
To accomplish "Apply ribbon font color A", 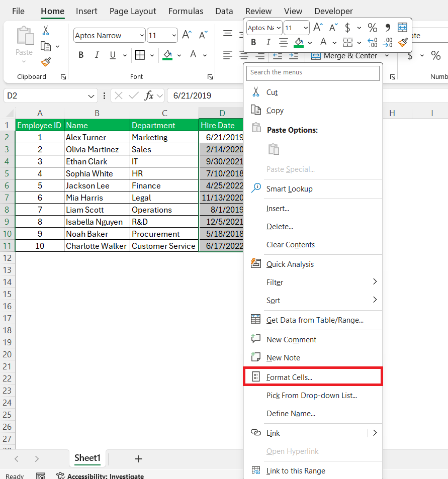I will point(193,55).
